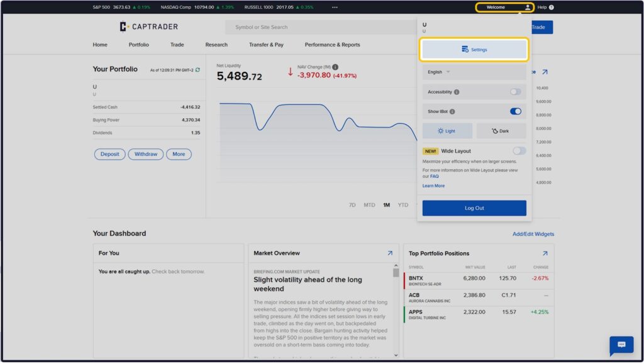The height and width of the screenshot is (364, 644).
Task: Click the Symbol or Site Search field
Action: point(321,27)
